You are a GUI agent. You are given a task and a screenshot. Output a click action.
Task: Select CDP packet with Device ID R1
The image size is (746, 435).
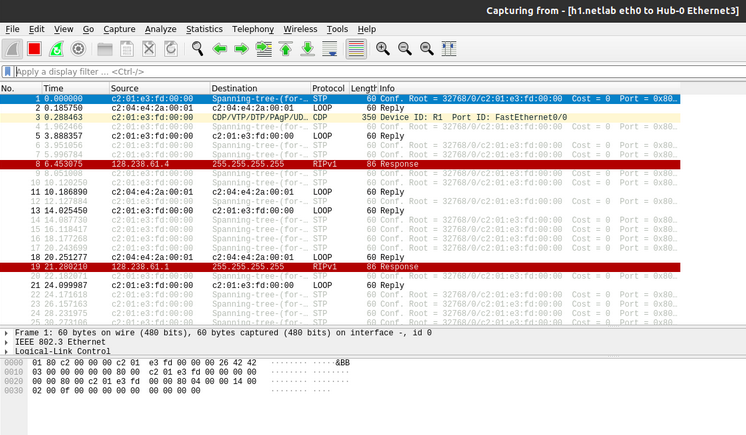[x=340, y=118]
